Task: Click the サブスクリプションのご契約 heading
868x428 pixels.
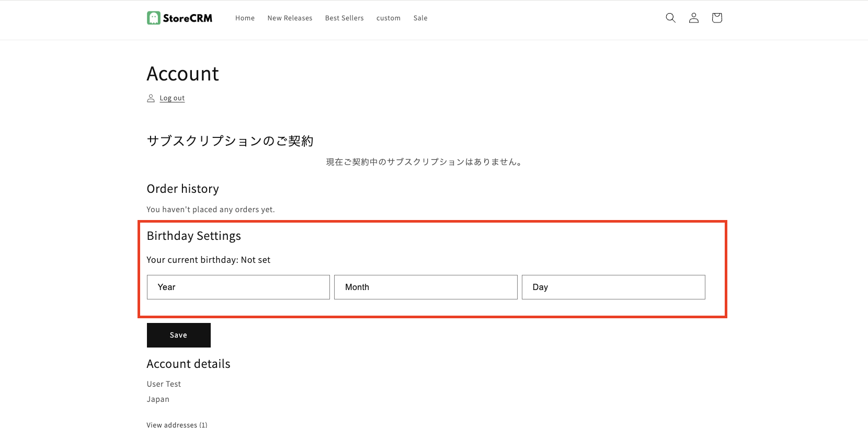Action: tap(230, 141)
